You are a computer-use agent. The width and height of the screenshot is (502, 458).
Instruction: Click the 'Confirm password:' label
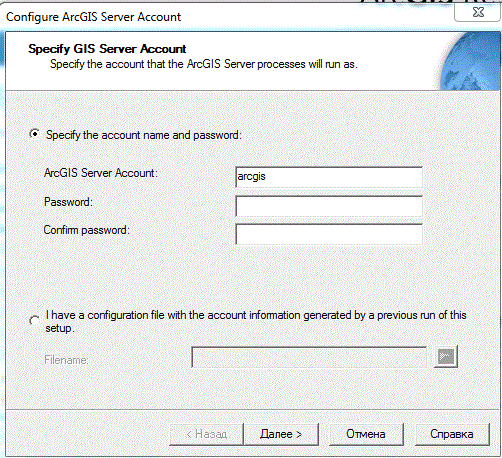86,230
